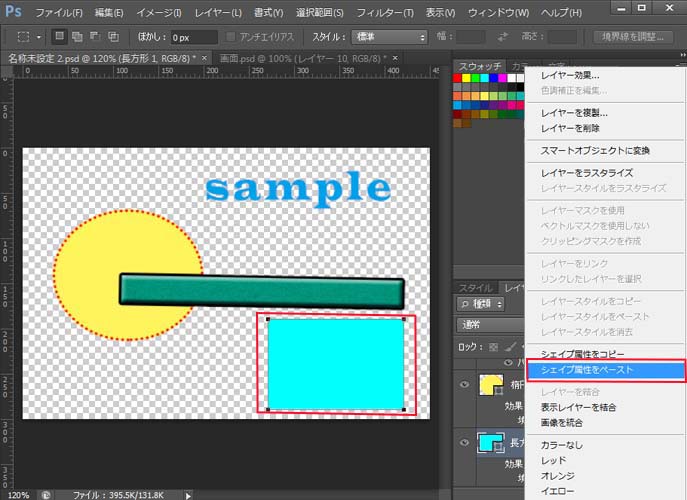Choose the intersect with selection mode icon
The width and height of the screenshot is (687, 500).
(x=113, y=37)
